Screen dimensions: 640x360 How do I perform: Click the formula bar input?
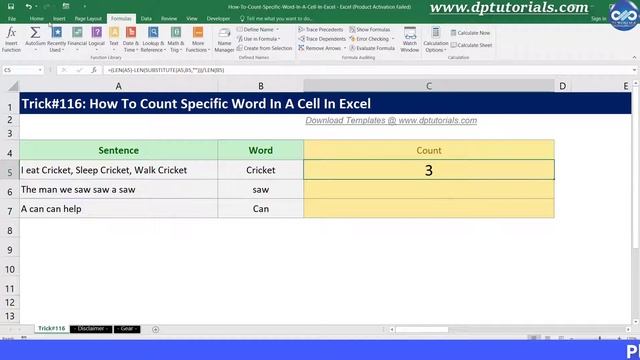point(367,70)
